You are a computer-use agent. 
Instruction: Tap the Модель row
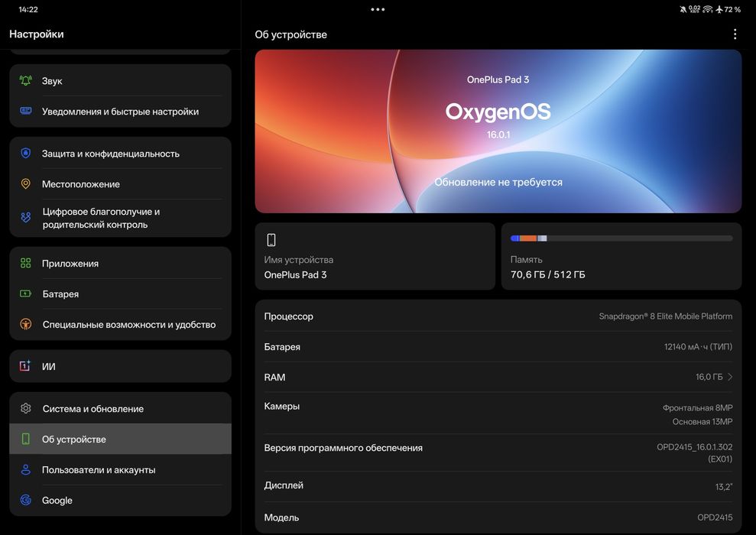click(x=498, y=517)
